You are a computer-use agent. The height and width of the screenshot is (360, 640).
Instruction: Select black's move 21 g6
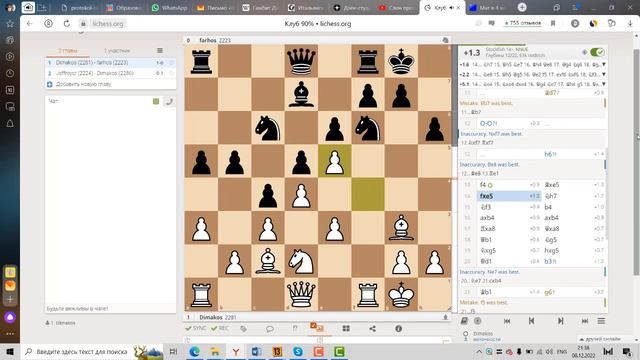[573, 292]
